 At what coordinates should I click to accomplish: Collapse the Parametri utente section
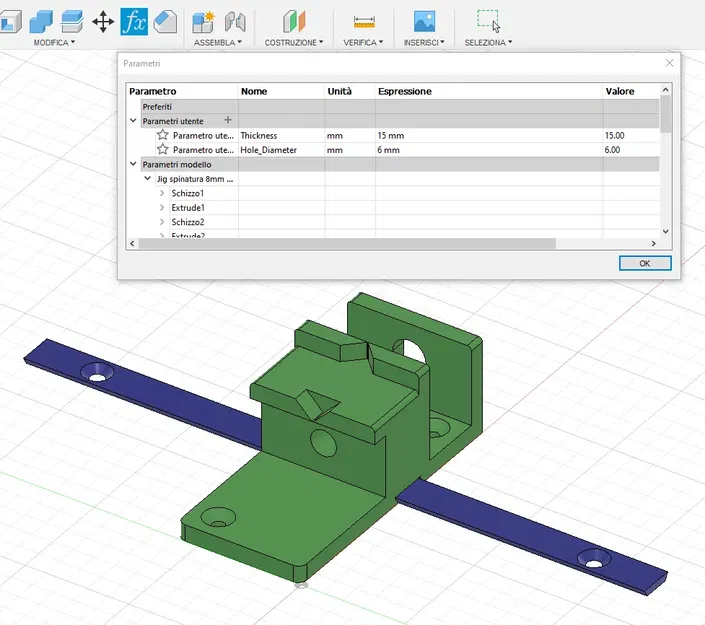click(x=134, y=120)
